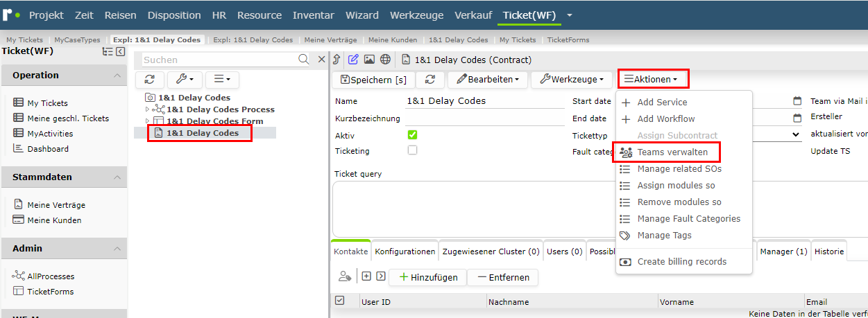Click the app logo in top bar
Screen dimensions: 868x318
(x=11, y=15)
